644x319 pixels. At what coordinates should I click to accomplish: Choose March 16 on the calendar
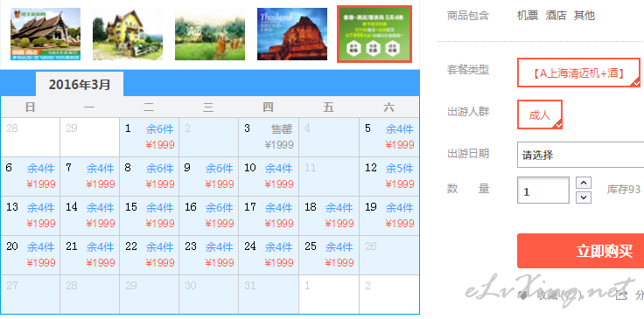[208, 216]
